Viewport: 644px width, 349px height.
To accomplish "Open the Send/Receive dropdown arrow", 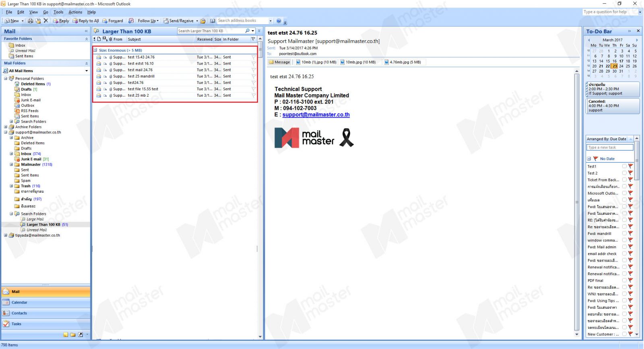I will [197, 21].
